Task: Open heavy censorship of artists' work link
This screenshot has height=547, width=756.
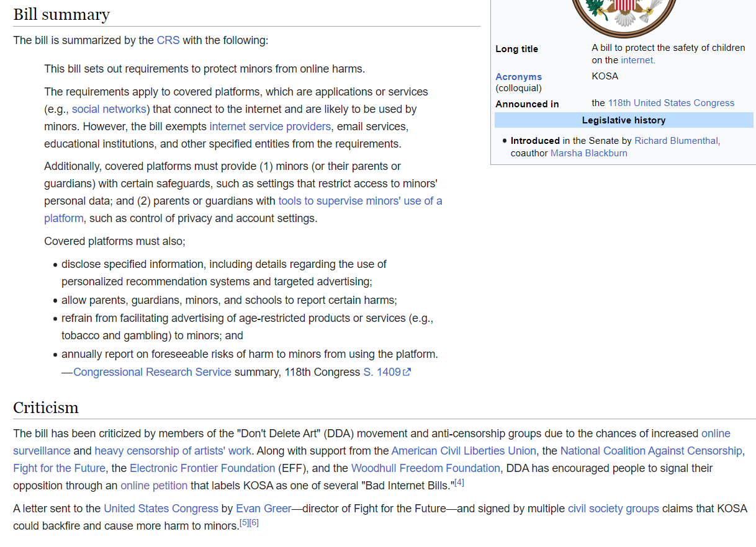Action: [x=173, y=451]
